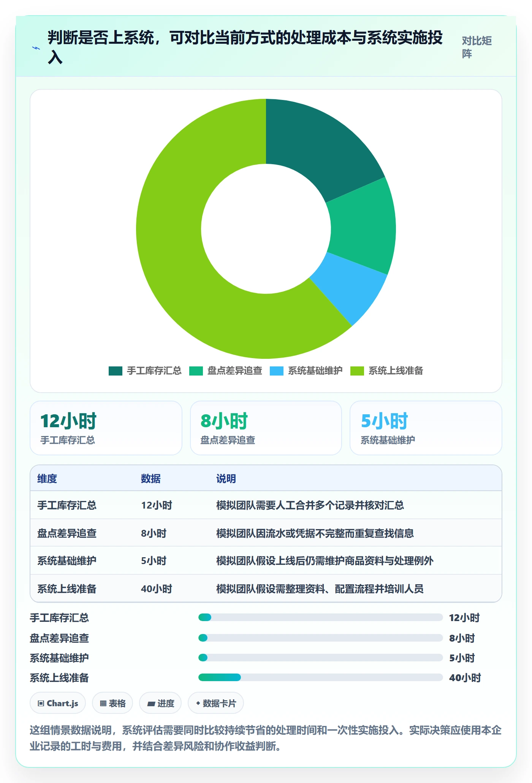Toggle 手工库存汇总 legend swatch

pyautogui.click(x=116, y=371)
